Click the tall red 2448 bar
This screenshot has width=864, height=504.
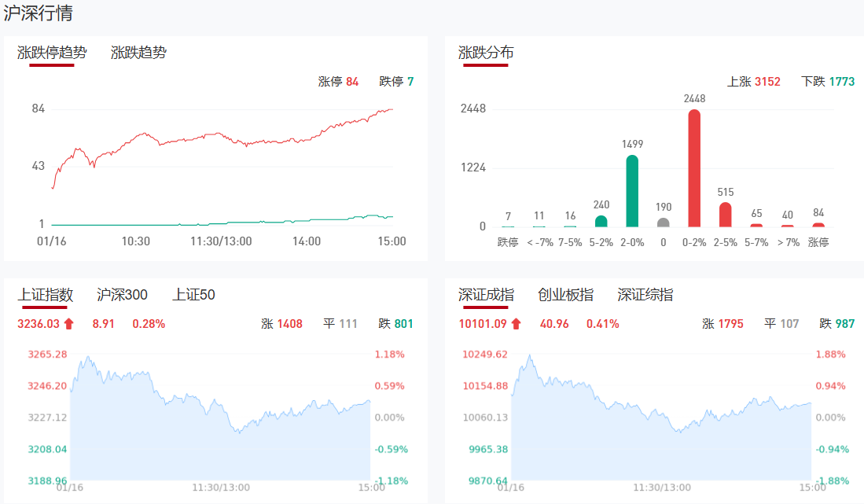[x=694, y=168]
